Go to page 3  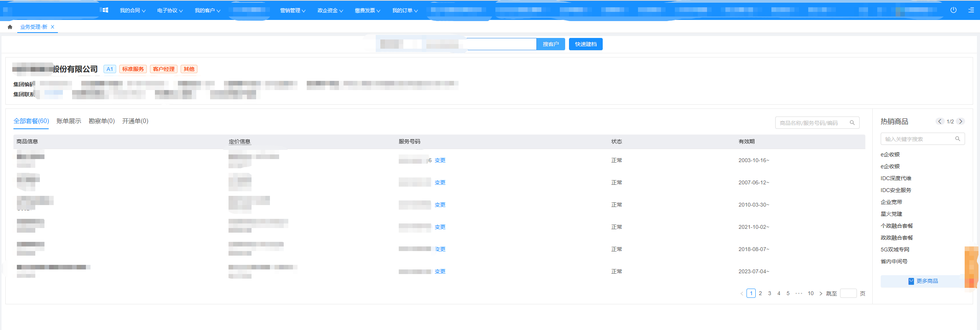pos(770,293)
